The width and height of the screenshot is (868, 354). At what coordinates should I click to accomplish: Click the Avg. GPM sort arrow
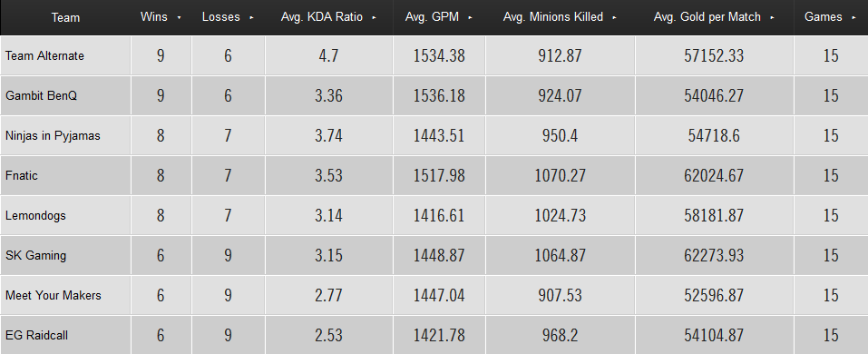(470, 18)
